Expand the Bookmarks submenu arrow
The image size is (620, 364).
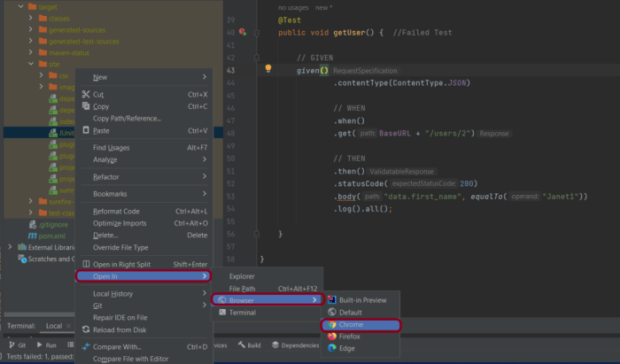(205, 193)
